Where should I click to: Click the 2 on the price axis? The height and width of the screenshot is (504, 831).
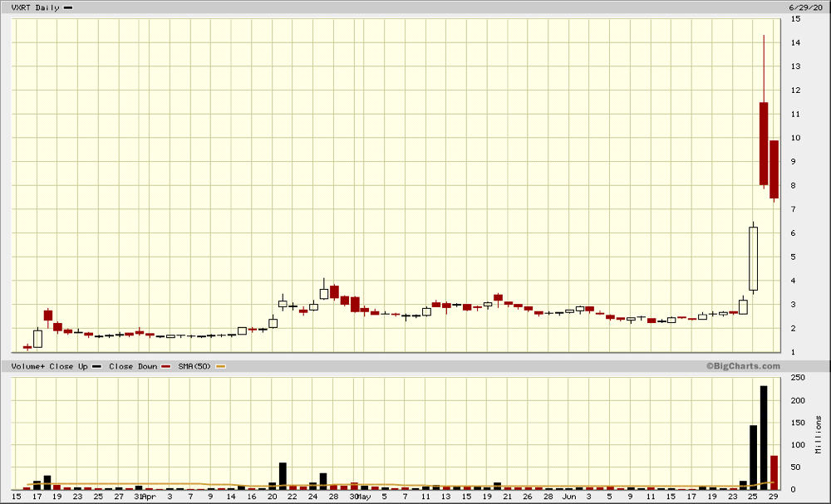click(794, 328)
